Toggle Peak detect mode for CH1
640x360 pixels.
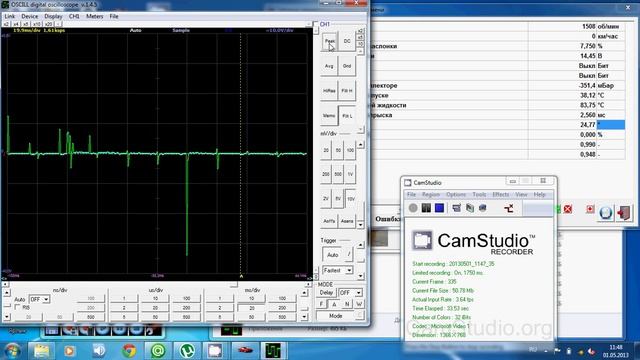click(x=329, y=41)
